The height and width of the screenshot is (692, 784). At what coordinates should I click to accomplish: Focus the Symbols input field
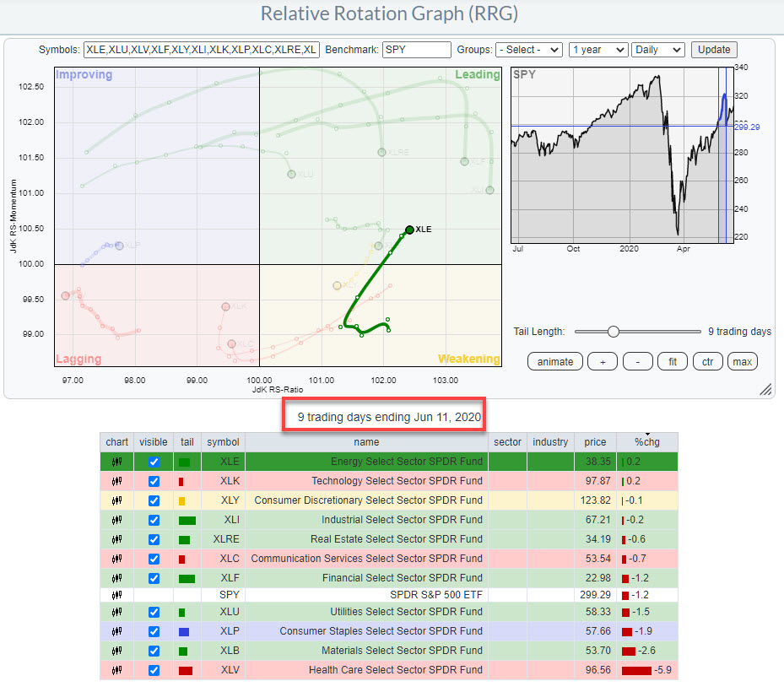tap(202, 50)
